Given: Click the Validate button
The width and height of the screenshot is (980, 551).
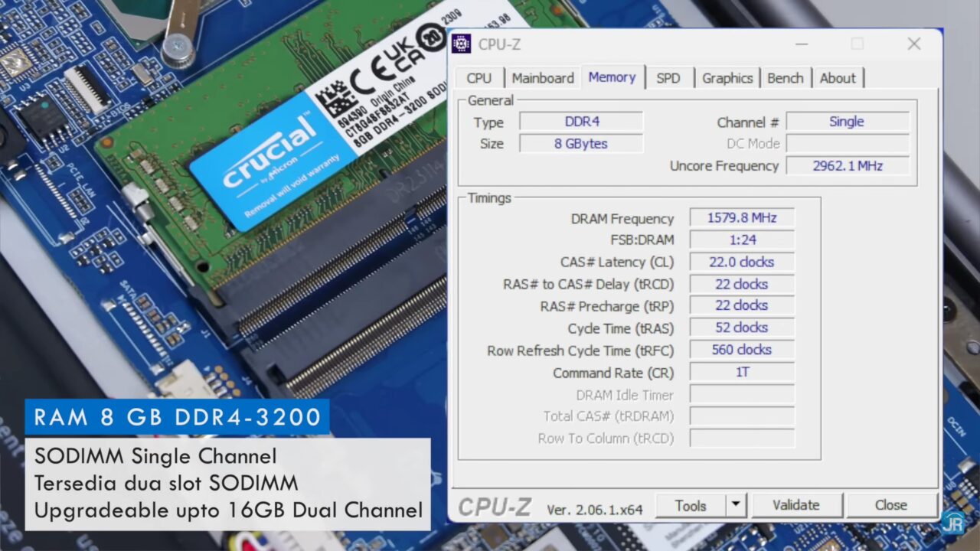Looking at the screenshot, I should point(796,505).
